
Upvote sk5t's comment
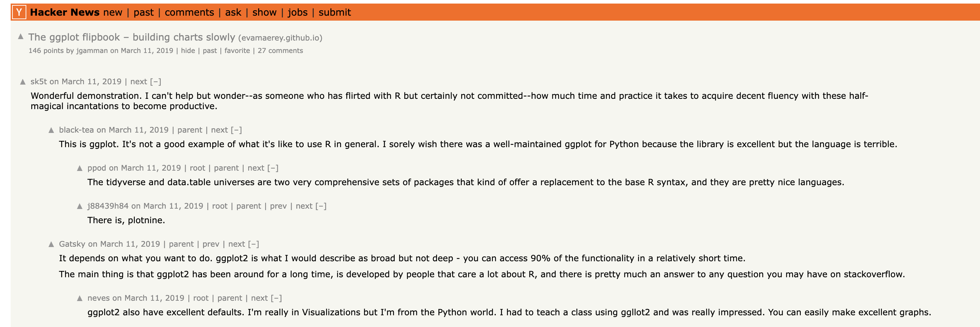23,82
